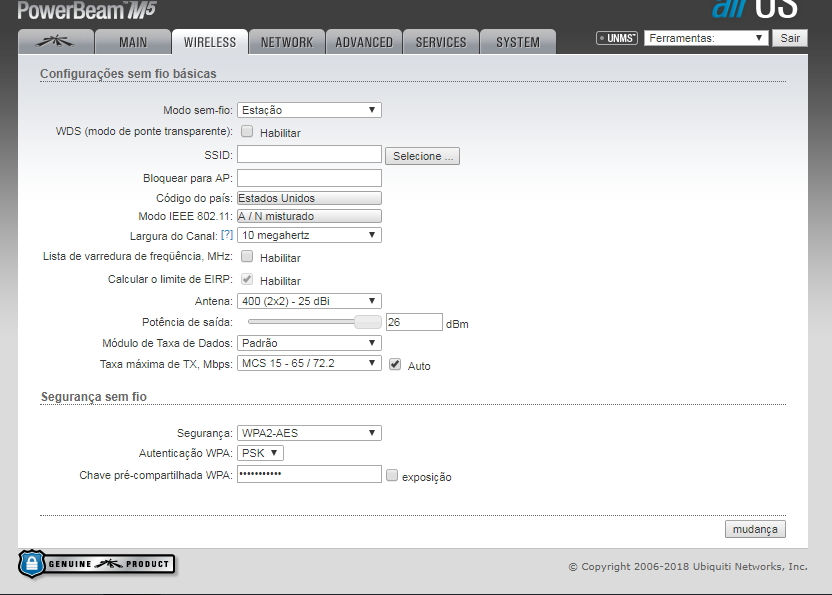
Task: Click the Código do país field
Action: coord(309,198)
